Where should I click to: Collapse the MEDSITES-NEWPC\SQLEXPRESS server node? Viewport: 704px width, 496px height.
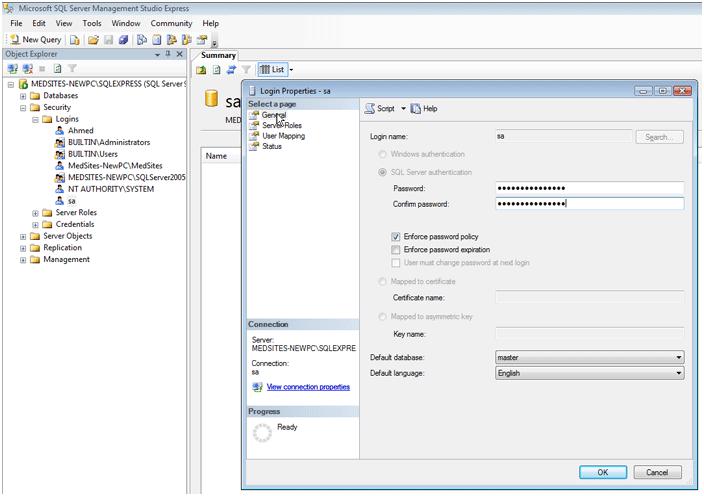pos(11,84)
